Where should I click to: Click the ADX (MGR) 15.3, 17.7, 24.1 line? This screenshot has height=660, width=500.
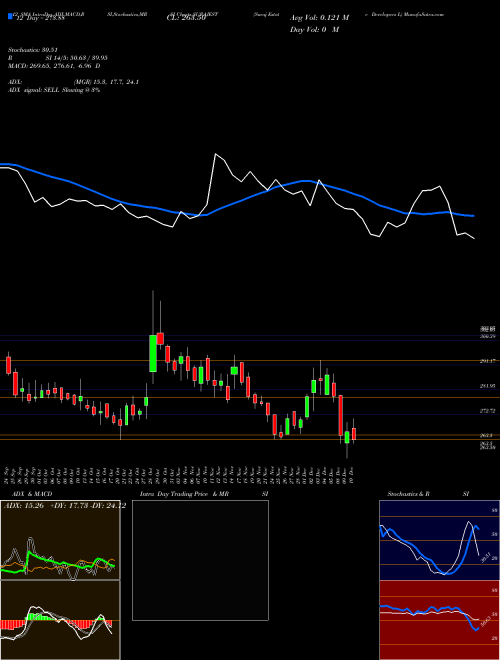click(x=73, y=82)
